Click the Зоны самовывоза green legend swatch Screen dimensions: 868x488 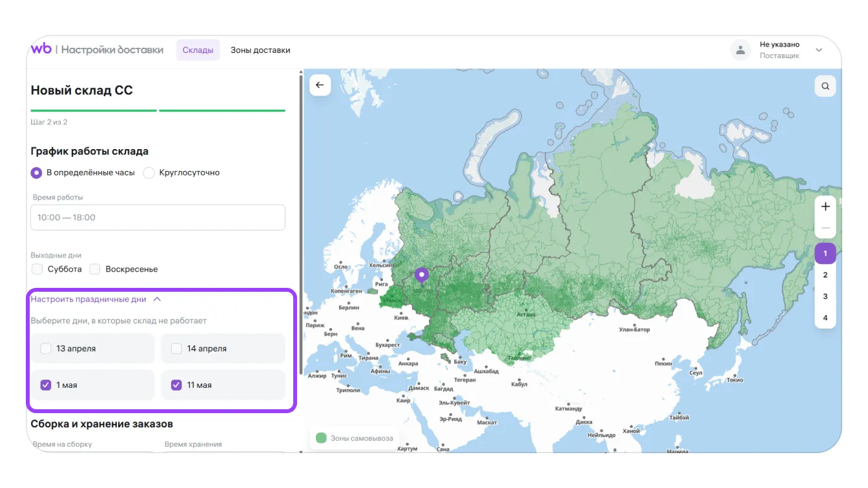click(321, 438)
